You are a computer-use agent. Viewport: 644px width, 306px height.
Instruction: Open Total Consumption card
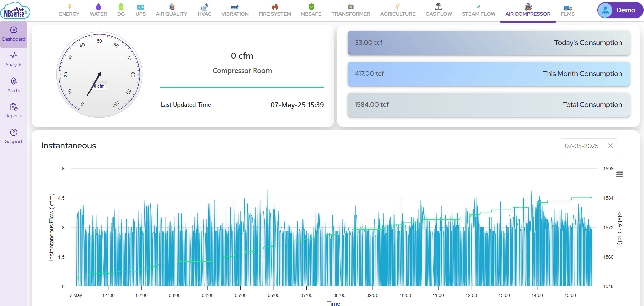(x=489, y=105)
